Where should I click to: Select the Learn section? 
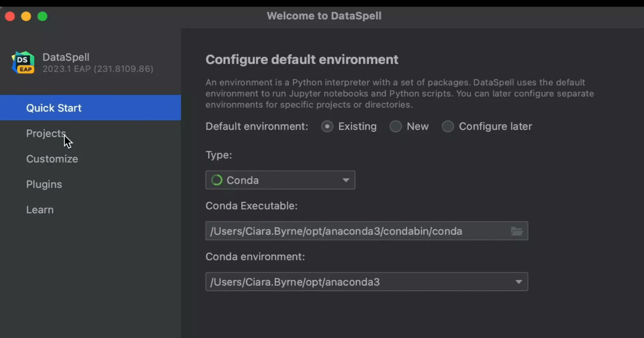[40, 209]
